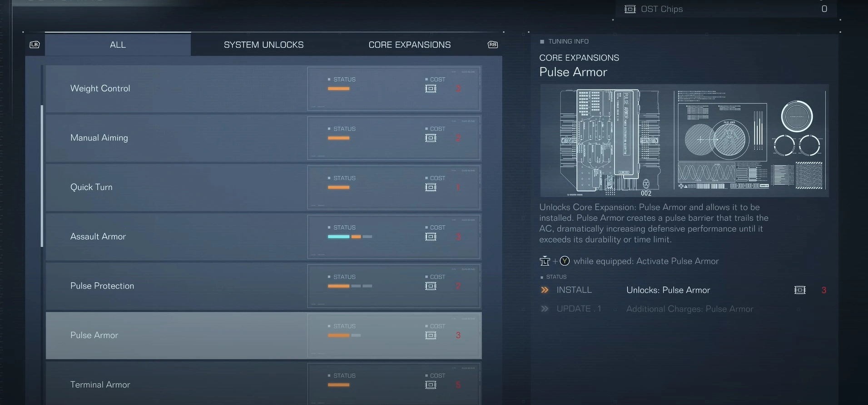Image resolution: width=868 pixels, height=405 pixels.
Task: Switch to CORE EXPANSIONS tab
Action: pos(409,45)
